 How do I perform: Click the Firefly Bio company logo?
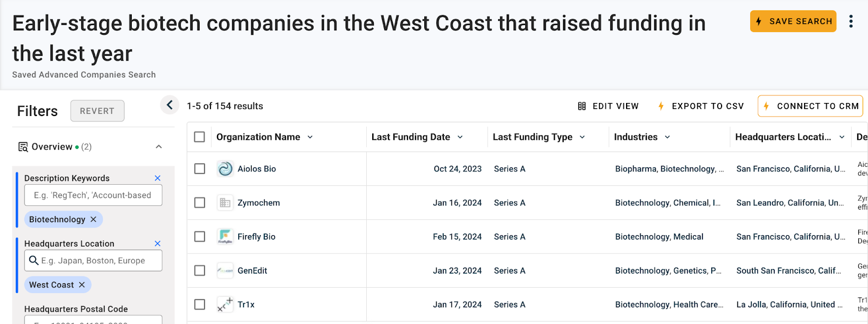[x=225, y=237]
